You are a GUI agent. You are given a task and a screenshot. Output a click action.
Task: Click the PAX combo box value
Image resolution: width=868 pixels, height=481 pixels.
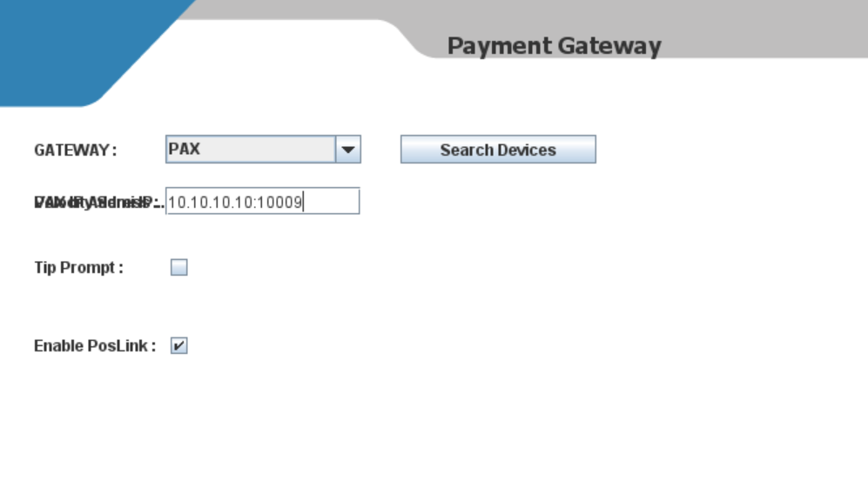[251, 150]
